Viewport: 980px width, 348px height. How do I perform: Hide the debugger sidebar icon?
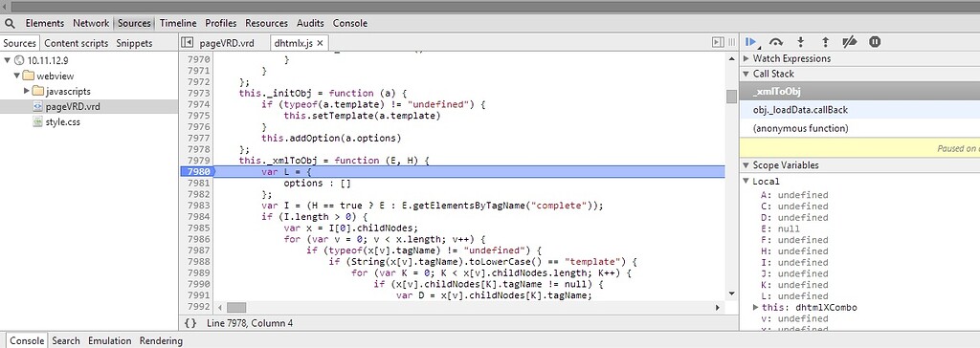click(x=718, y=42)
